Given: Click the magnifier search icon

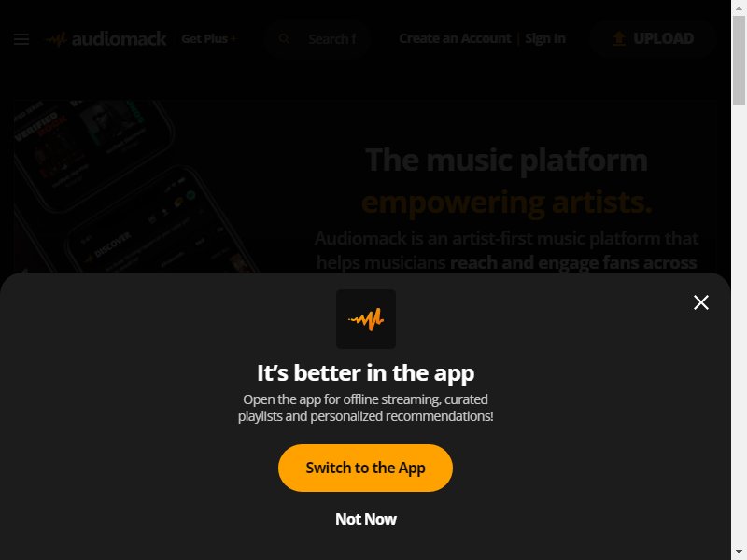Looking at the screenshot, I should pos(284,38).
